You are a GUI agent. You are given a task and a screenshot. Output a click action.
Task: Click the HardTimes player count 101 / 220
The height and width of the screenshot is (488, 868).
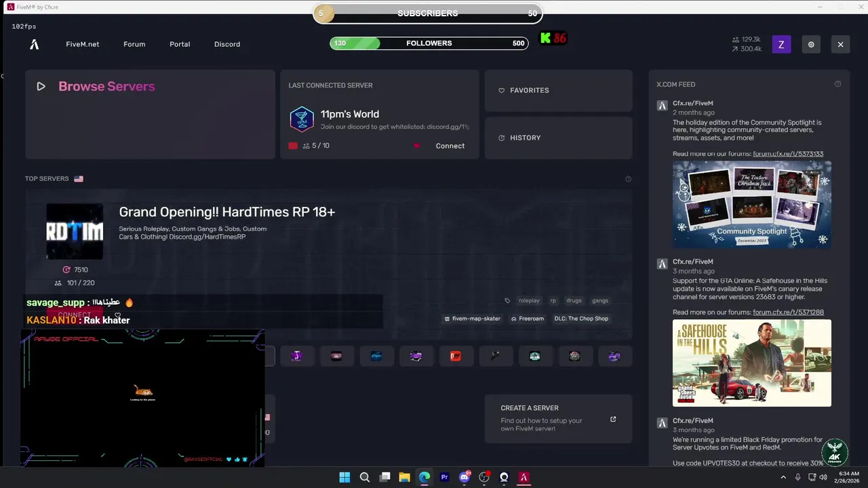pyautogui.click(x=75, y=283)
